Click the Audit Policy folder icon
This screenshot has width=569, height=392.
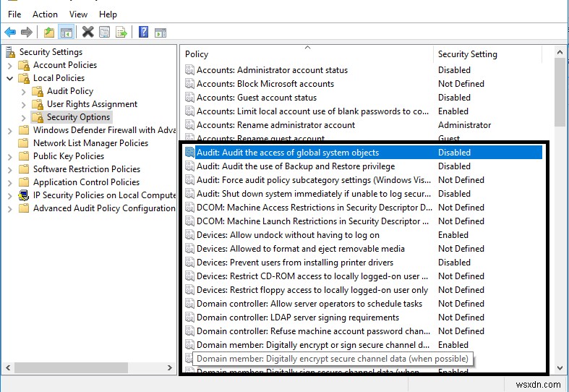[x=38, y=91]
